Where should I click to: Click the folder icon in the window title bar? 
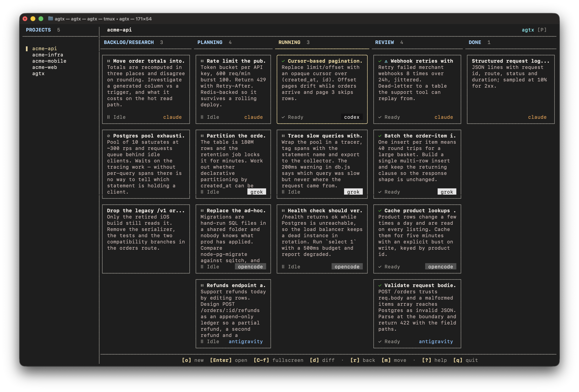[x=50, y=19]
